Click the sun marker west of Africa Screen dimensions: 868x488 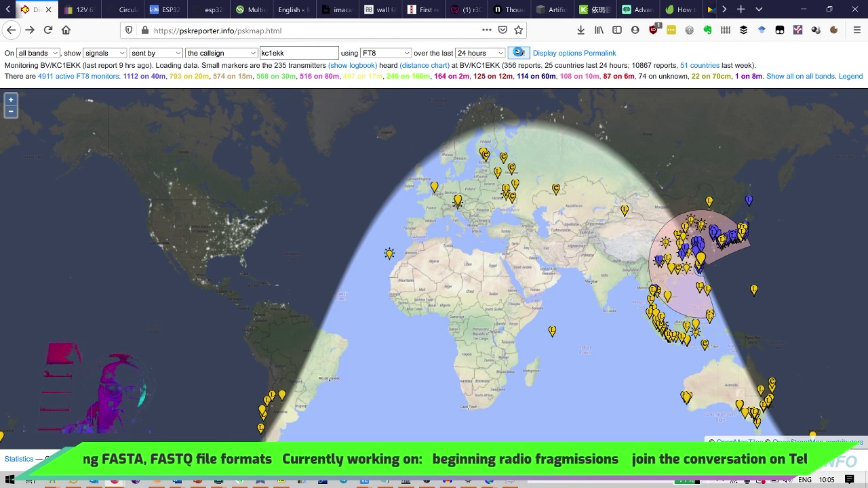pyautogui.click(x=389, y=253)
